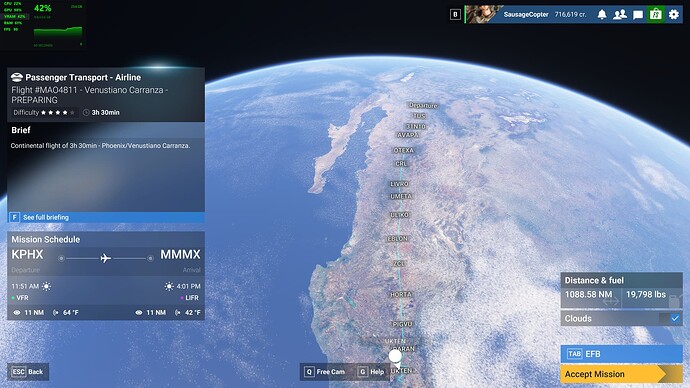This screenshot has height=388, width=690.
Task: Click the departure sun icon beside 11:51 AM
Action: coord(46,286)
